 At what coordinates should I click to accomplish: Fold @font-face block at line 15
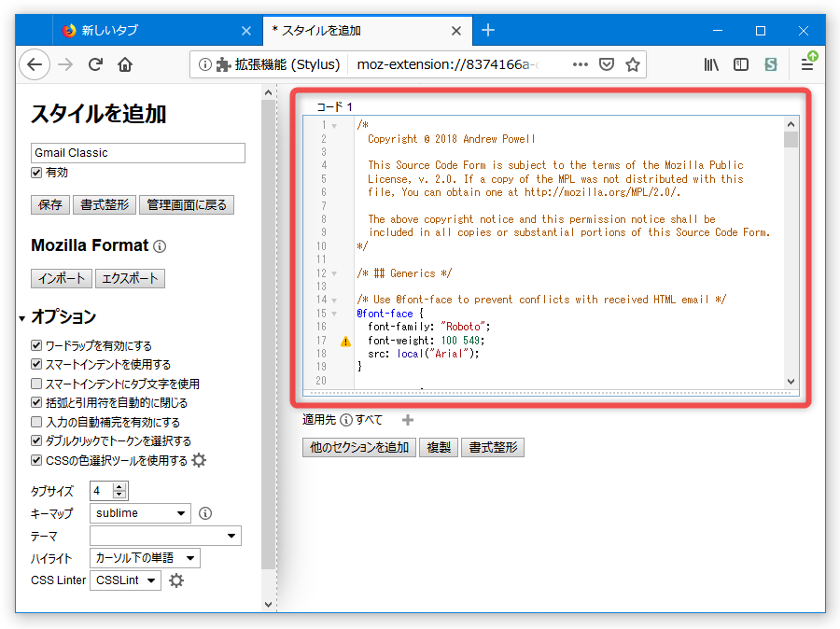[334, 314]
